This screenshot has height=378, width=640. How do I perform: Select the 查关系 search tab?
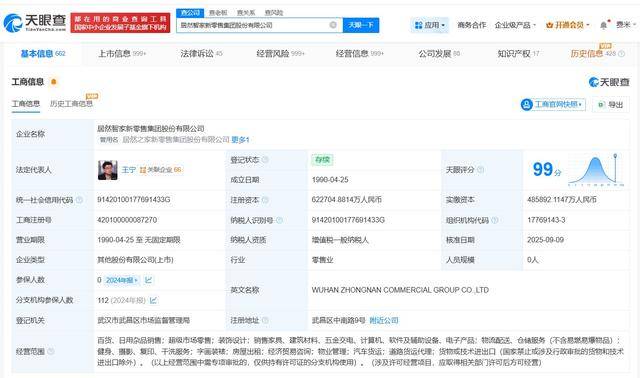click(246, 13)
